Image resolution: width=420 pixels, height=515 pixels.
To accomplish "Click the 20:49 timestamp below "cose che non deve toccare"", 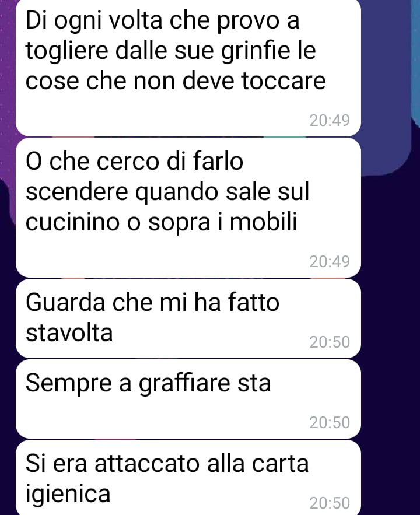I will click(x=330, y=121).
